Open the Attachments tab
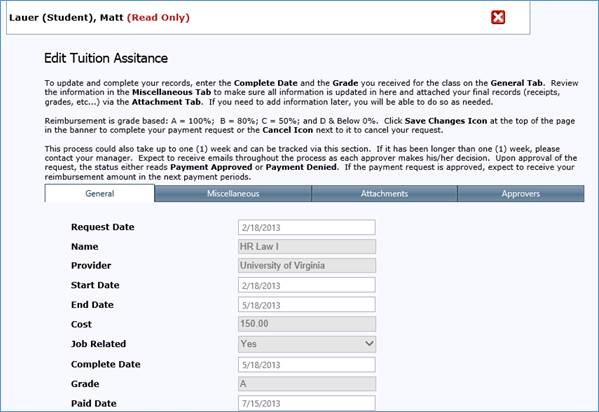 coord(384,193)
